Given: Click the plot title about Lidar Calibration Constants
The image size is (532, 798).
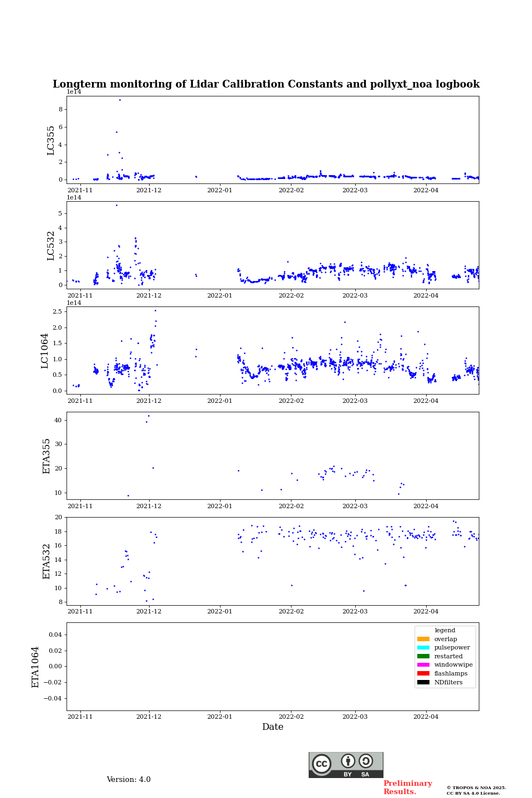Looking at the screenshot, I should (x=266, y=84).
